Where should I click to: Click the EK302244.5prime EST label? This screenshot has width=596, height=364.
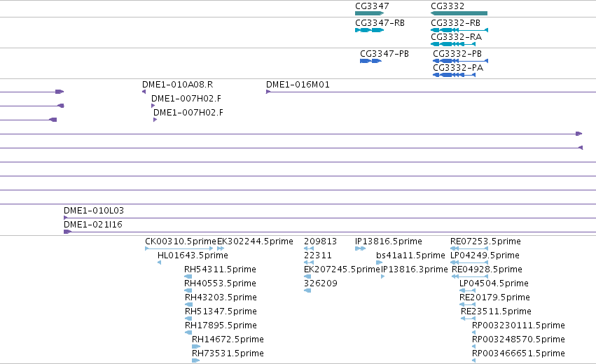click(x=255, y=241)
